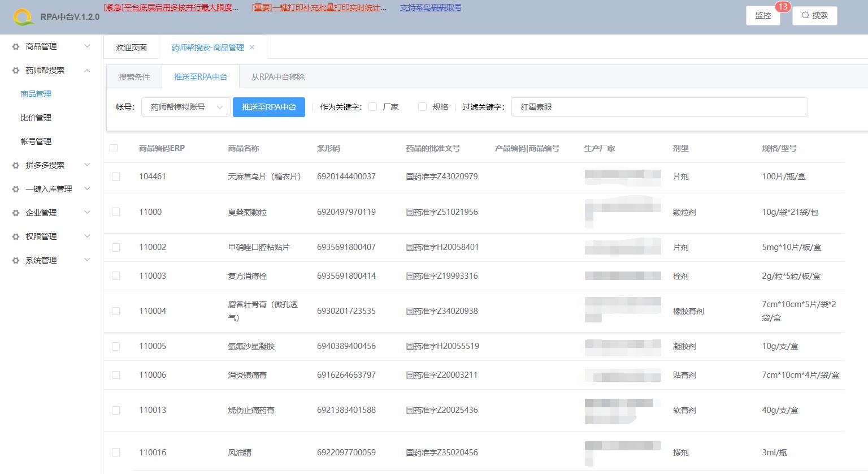Switch to the 欢迎页面 tab
Viewport: 868px width, 474px height.
[x=131, y=47]
